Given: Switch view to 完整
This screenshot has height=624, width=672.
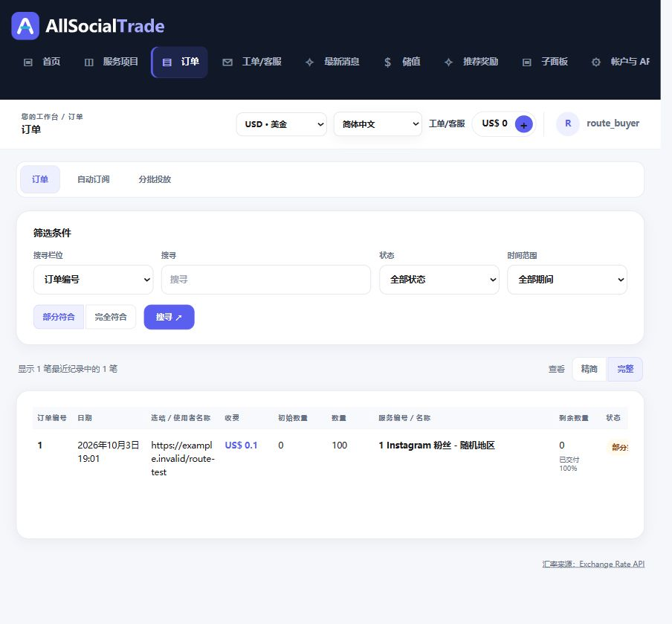Looking at the screenshot, I should (x=625, y=369).
